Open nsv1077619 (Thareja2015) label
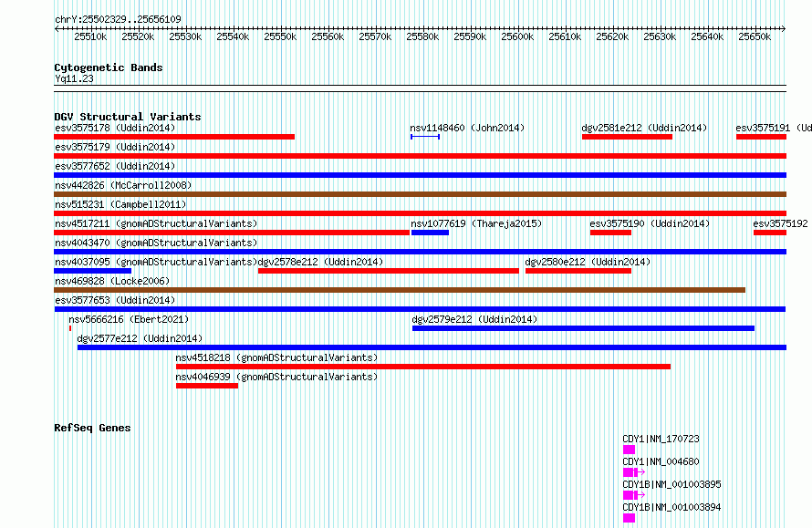 [x=476, y=223]
